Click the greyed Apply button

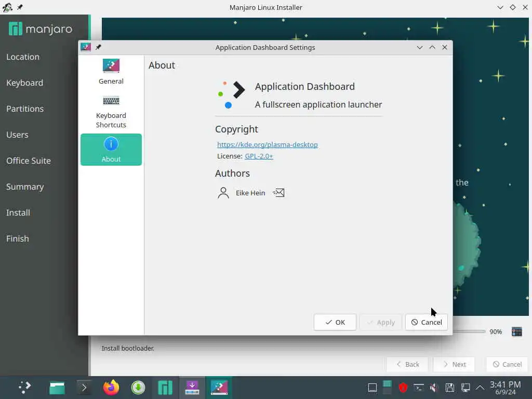click(381, 322)
